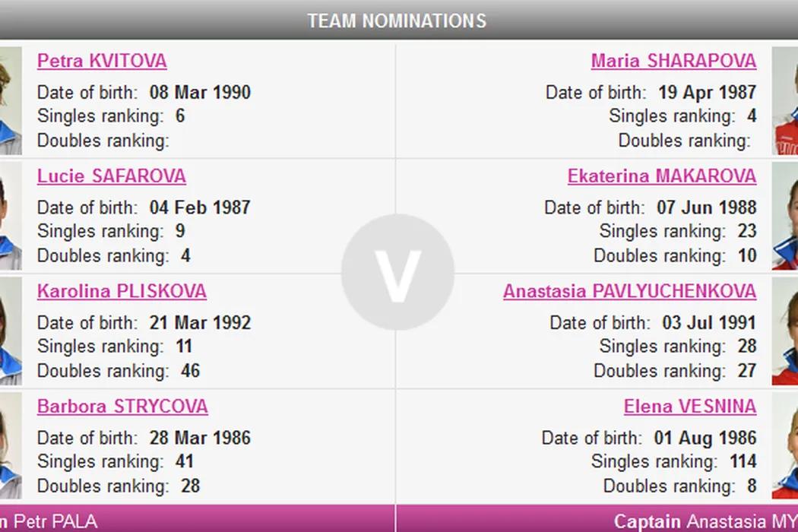Click the circular V versus badge
Image resolution: width=798 pixels, height=532 pixels.
point(397,272)
